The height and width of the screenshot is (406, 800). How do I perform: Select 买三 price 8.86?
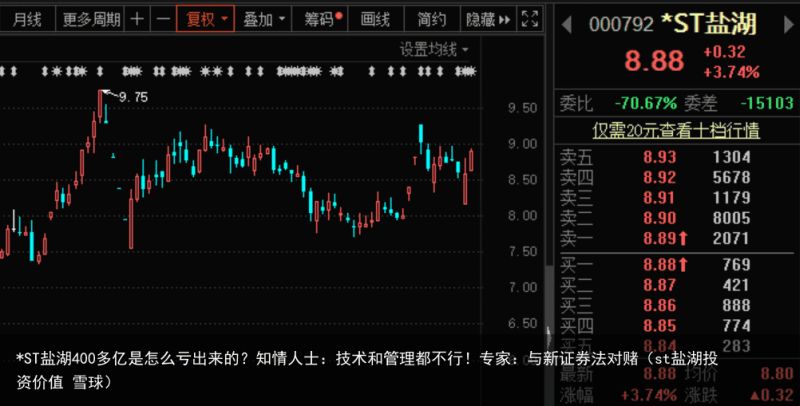[x=659, y=306]
